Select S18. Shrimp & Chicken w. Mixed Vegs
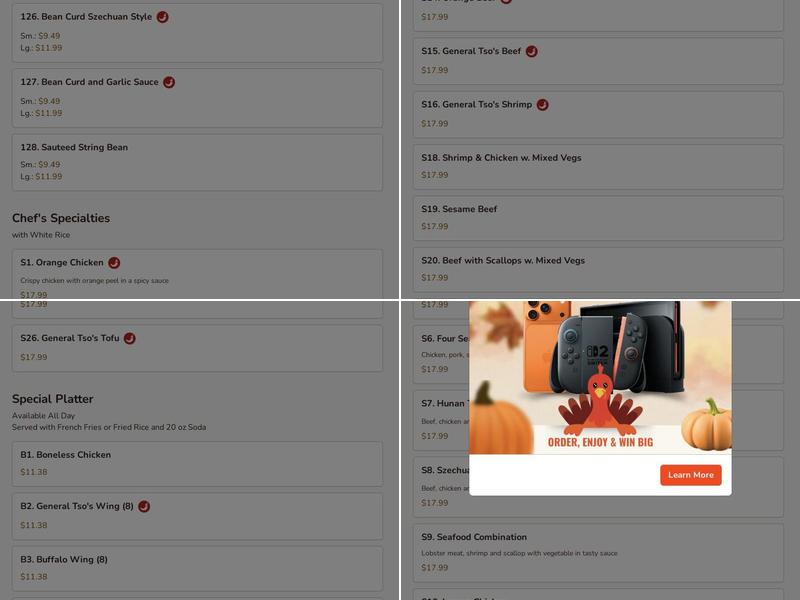This screenshot has width=800, height=600. pyautogui.click(x=598, y=167)
